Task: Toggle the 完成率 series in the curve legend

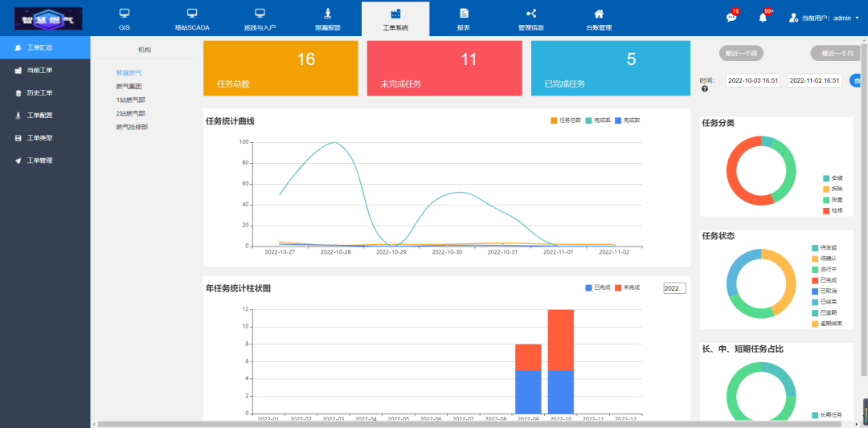Action: [599, 120]
